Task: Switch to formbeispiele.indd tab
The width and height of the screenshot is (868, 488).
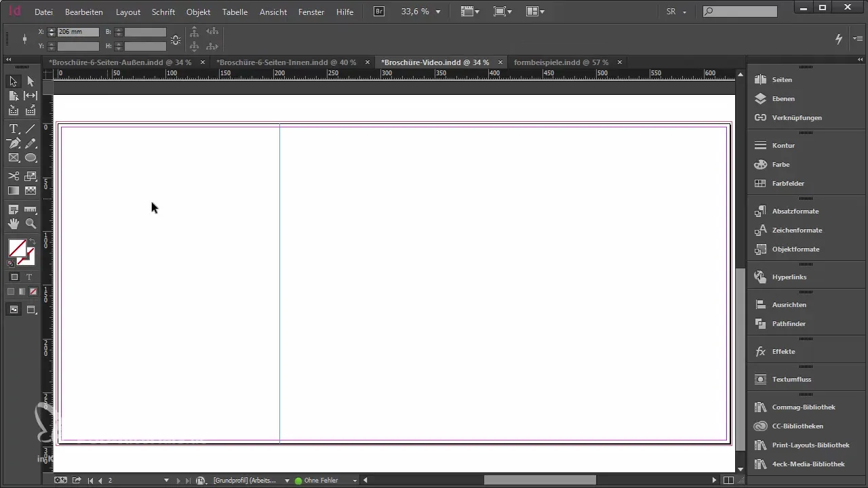Action: [x=561, y=62]
